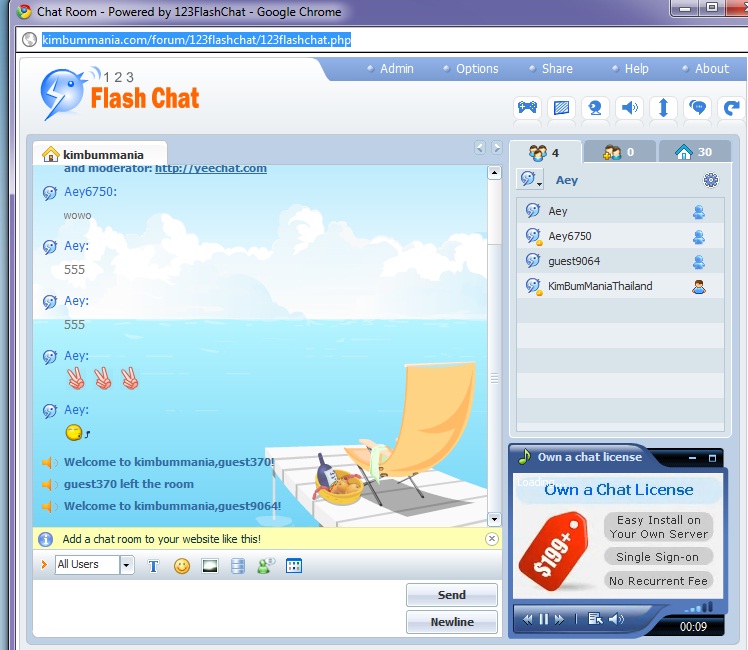The width and height of the screenshot is (748, 650).
Task: Go to next room tab arrow
Action: click(497, 148)
